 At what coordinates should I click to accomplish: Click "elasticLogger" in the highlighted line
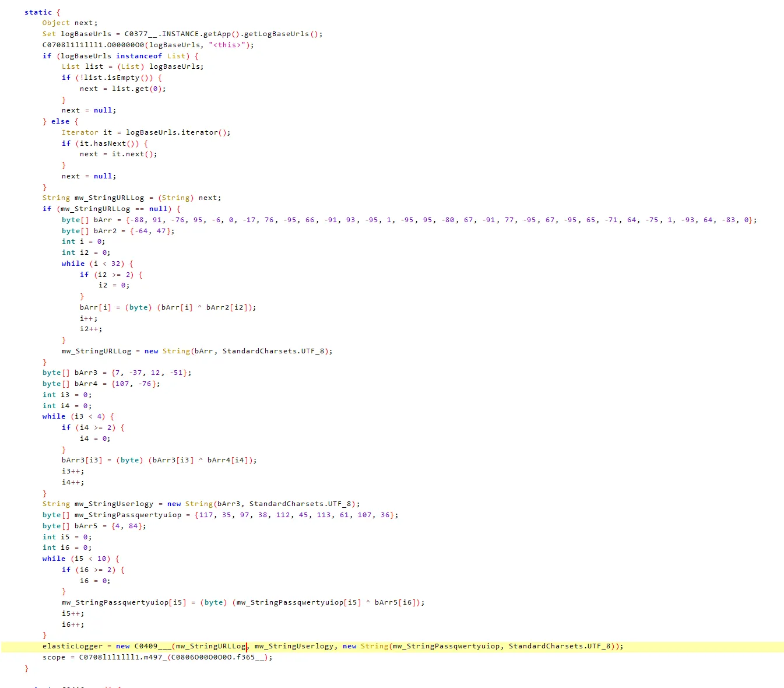pos(72,646)
